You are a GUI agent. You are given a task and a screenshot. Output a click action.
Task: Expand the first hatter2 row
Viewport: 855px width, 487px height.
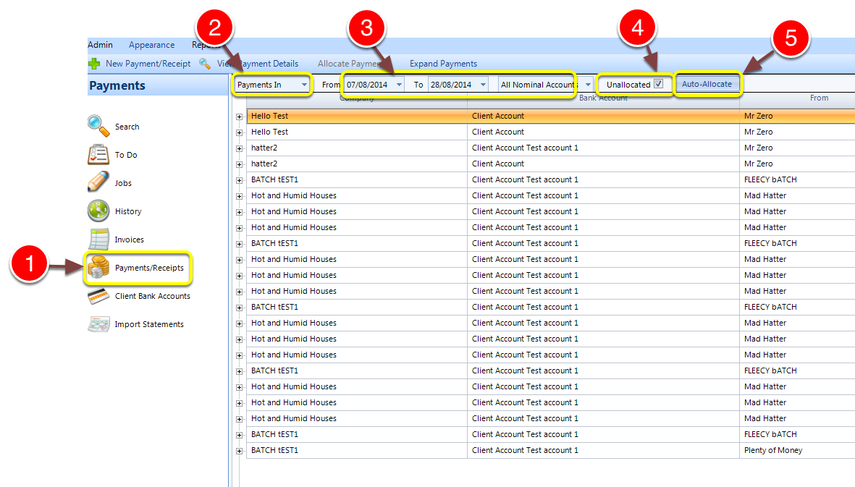pyautogui.click(x=239, y=148)
